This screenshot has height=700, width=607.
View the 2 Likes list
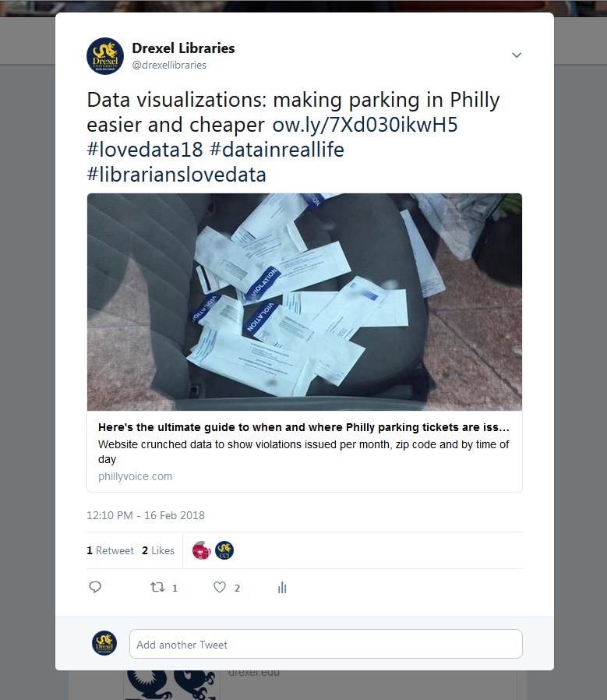[x=158, y=550]
